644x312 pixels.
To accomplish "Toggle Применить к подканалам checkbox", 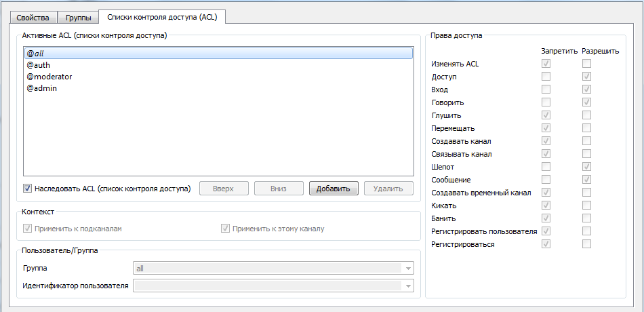I will click(x=28, y=229).
